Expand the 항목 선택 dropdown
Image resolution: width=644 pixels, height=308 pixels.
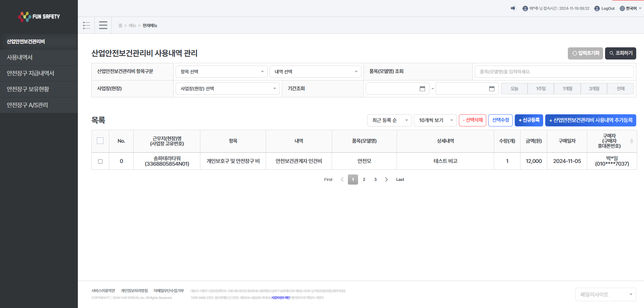pos(222,72)
